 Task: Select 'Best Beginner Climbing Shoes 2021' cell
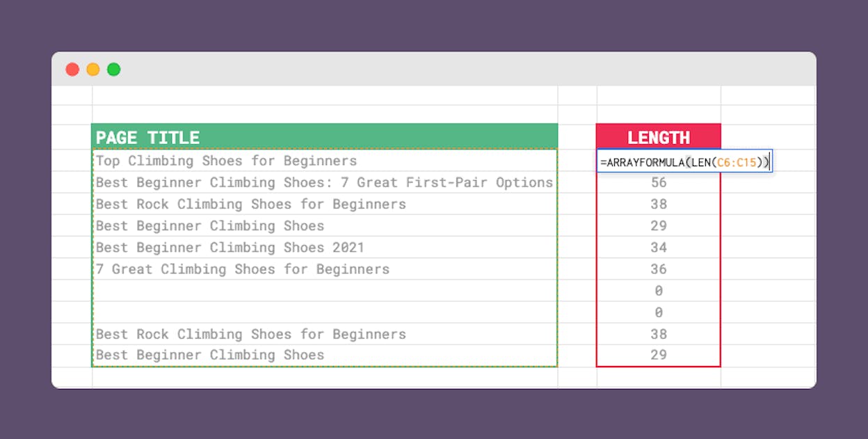(325, 247)
